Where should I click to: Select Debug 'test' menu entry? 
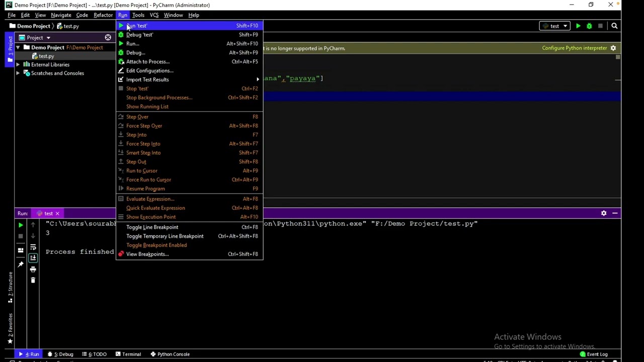pyautogui.click(x=189, y=35)
